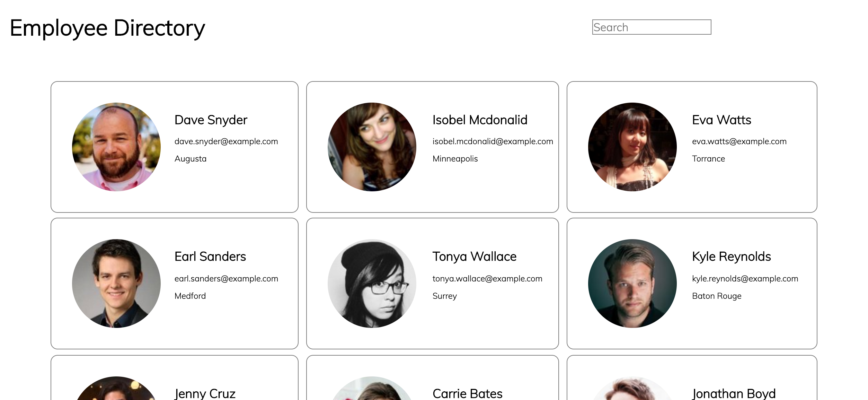This screenshot has height=400, width=868.
Task: Click the Kyle Reynolds name
Action: 731,256
